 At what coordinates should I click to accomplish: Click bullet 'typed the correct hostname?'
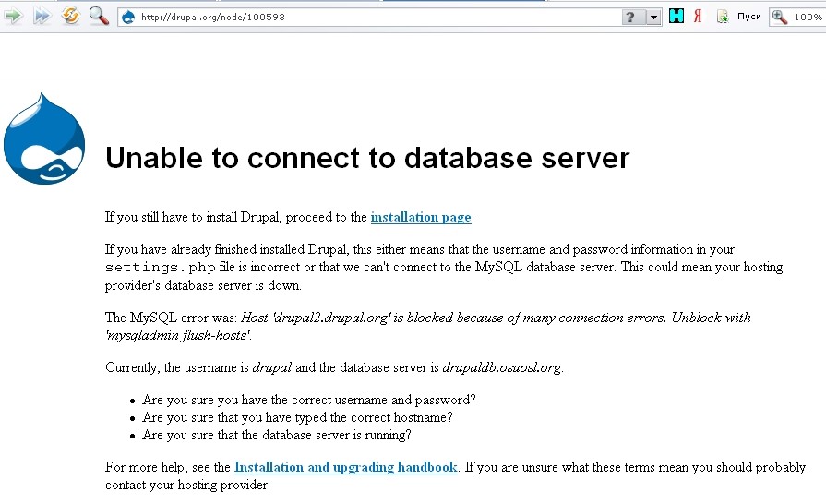pyautogui.click(x=297, y=417)
